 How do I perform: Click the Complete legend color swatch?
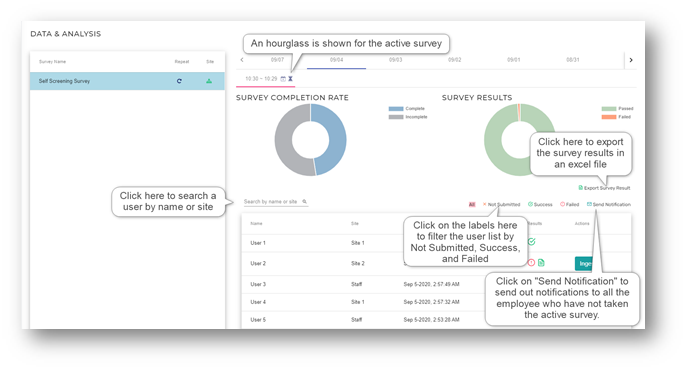396,109
